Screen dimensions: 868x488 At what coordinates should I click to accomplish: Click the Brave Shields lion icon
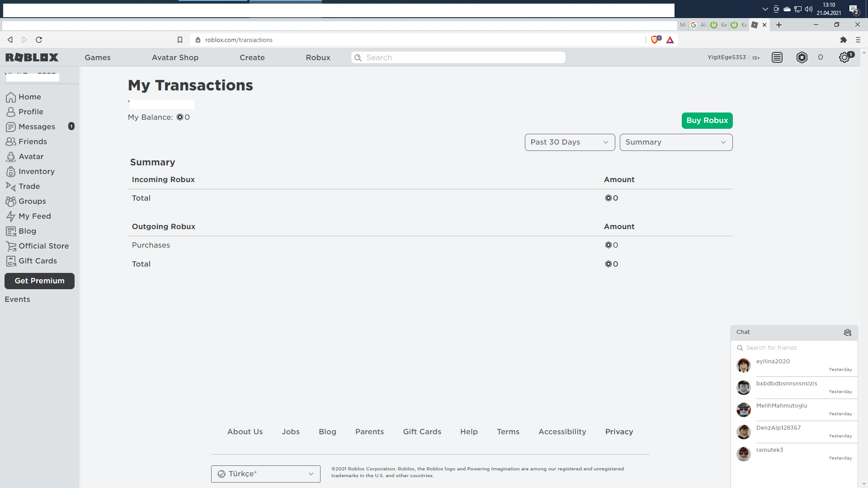click(x=654, y=40)
